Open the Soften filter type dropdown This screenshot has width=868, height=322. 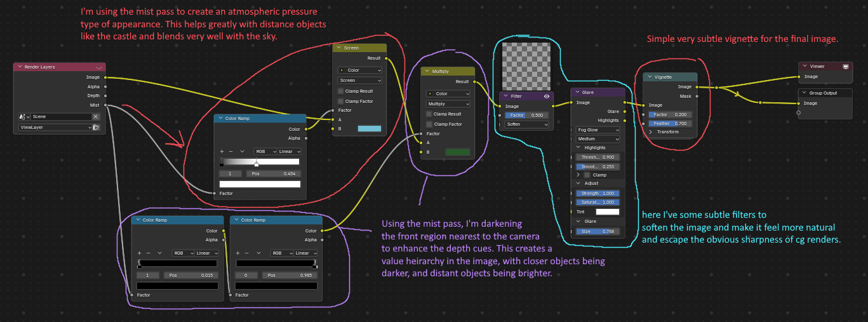[x=526, y=124]
